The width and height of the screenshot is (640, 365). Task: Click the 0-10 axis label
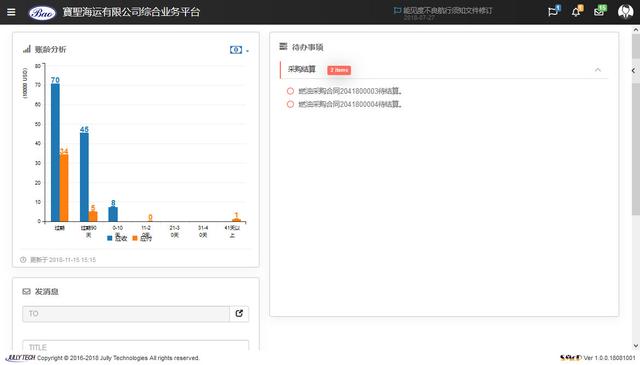(x=117, y=228)
